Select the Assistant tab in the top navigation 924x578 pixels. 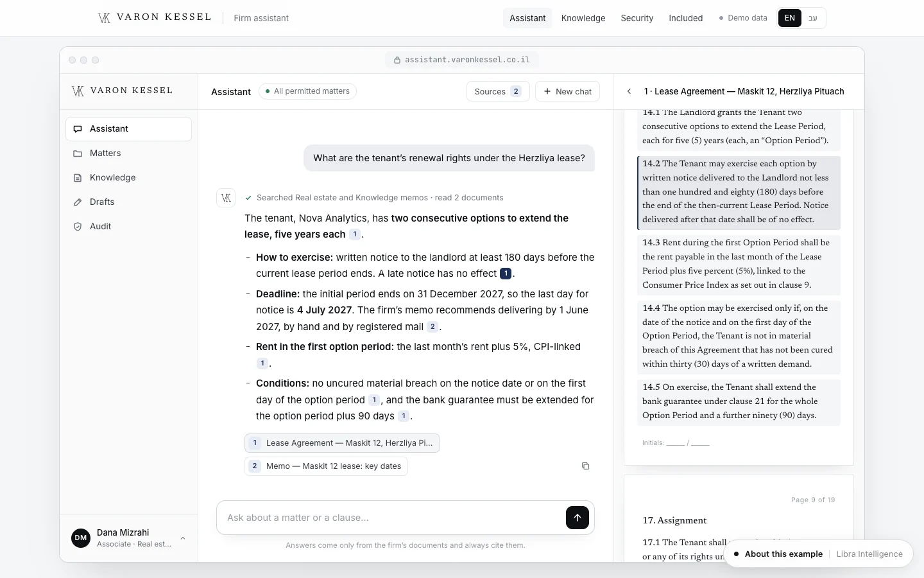[x=527, y=18]
